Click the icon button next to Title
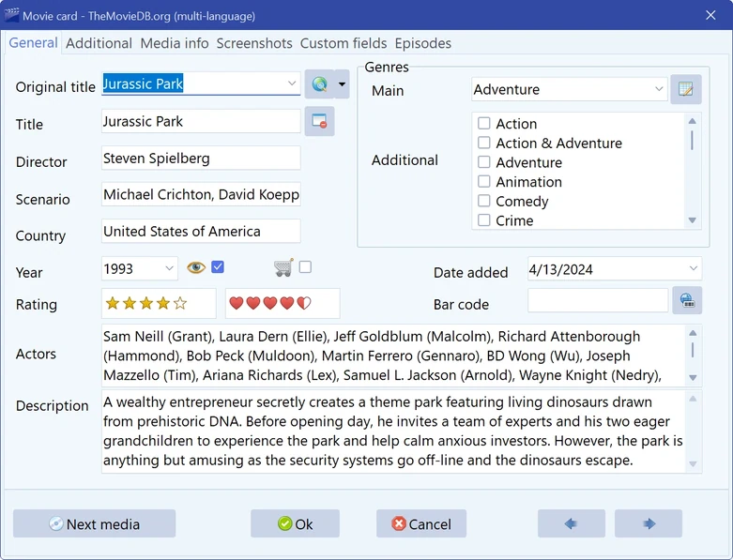The image size is (733, 560). [x=319, y=121]
